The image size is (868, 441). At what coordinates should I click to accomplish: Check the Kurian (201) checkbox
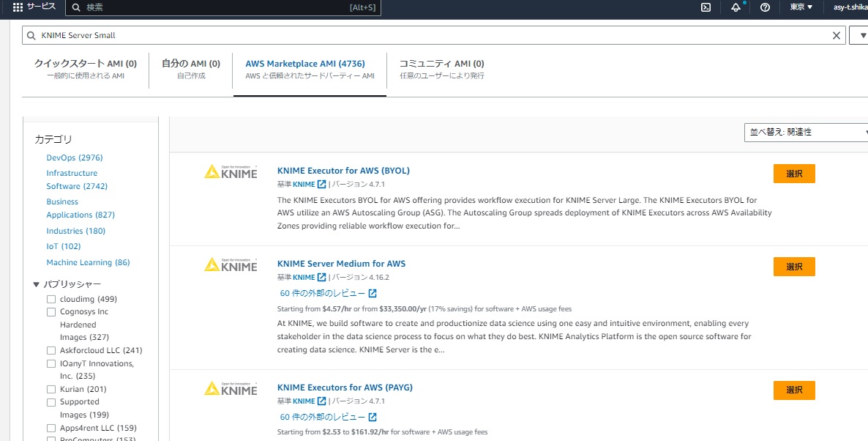51,390
